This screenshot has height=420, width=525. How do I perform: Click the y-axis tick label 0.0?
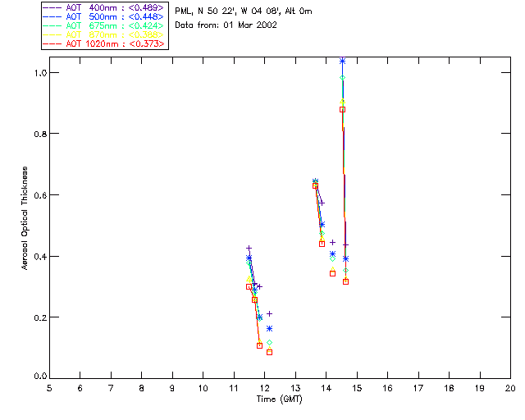coord(40,377)
